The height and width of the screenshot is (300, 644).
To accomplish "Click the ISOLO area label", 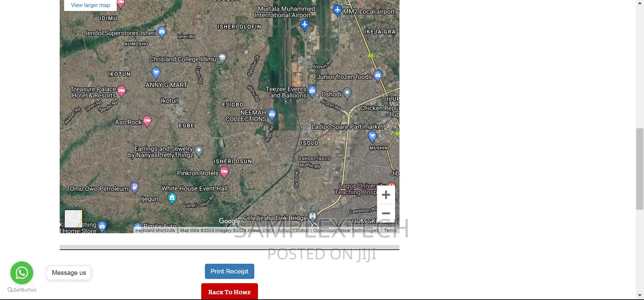I will pyautogui.click(x=310, y=143).
